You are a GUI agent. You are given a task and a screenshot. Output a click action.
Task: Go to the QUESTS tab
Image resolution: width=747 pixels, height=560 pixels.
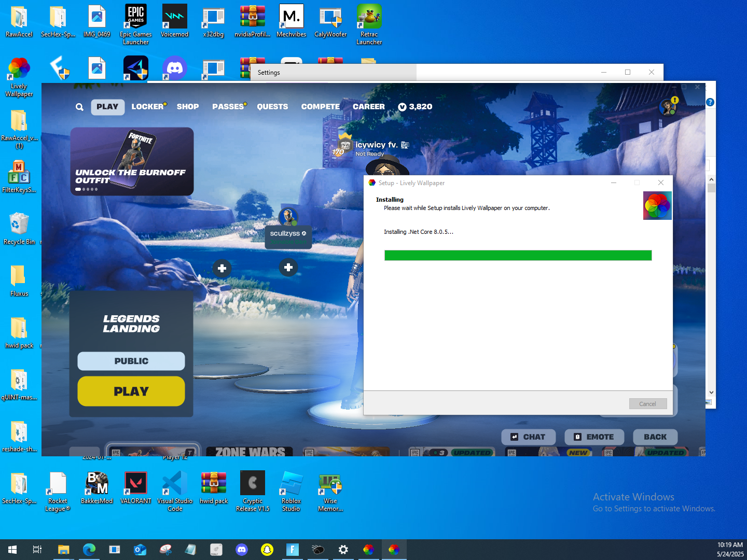(272, 107)
